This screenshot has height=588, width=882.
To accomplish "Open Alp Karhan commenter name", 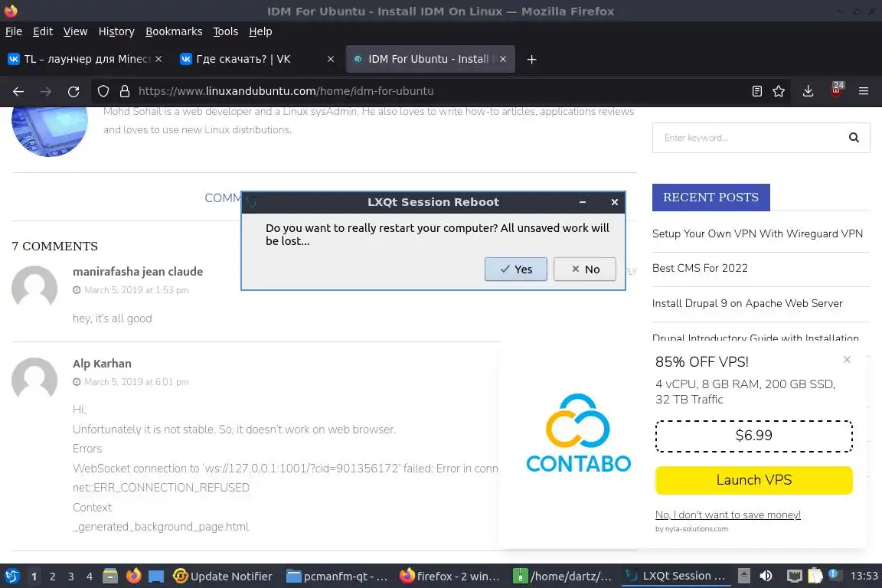I will click(x=102, y=364).
